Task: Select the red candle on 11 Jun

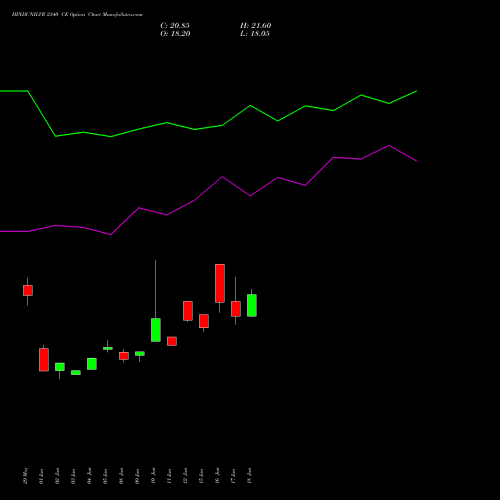Action: coord(172,341)
